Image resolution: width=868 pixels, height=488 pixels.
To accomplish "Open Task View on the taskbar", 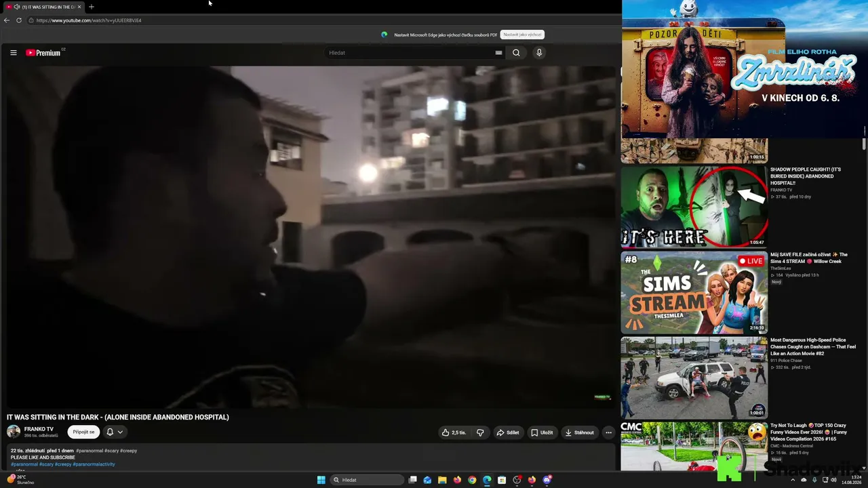I will coord(412,480).
